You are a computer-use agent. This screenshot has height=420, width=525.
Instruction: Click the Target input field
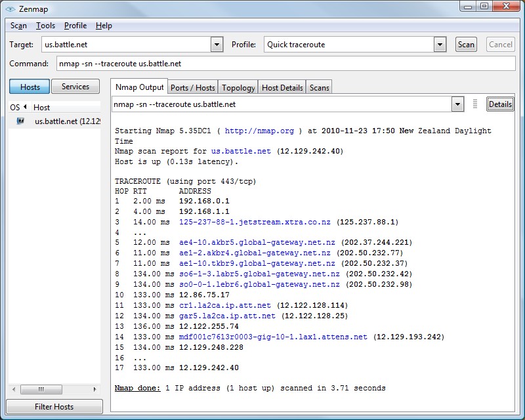tap(127, 45)
